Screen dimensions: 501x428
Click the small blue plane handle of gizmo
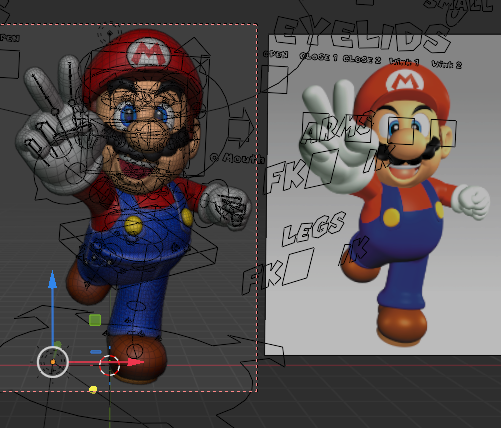96,352
